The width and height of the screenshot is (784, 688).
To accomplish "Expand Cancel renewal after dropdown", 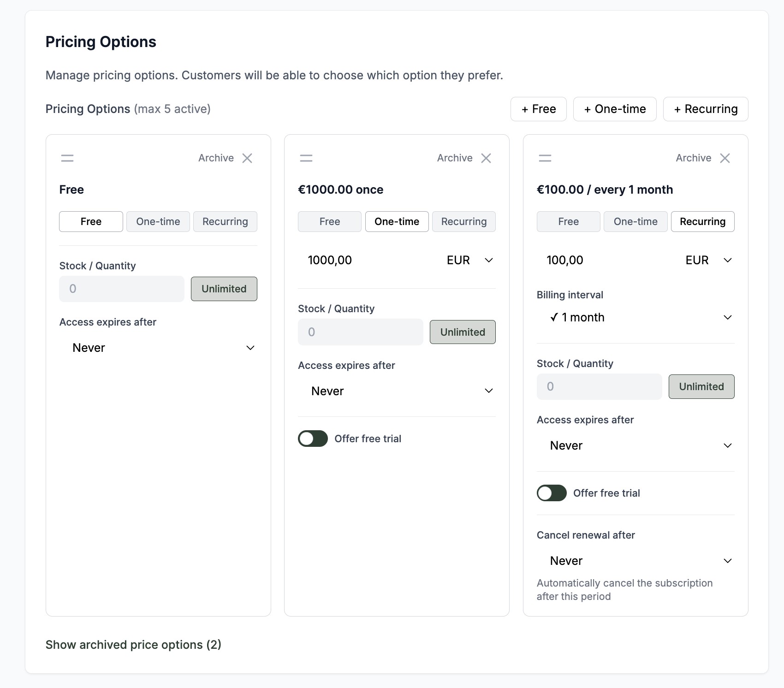I will coord(636,561).
